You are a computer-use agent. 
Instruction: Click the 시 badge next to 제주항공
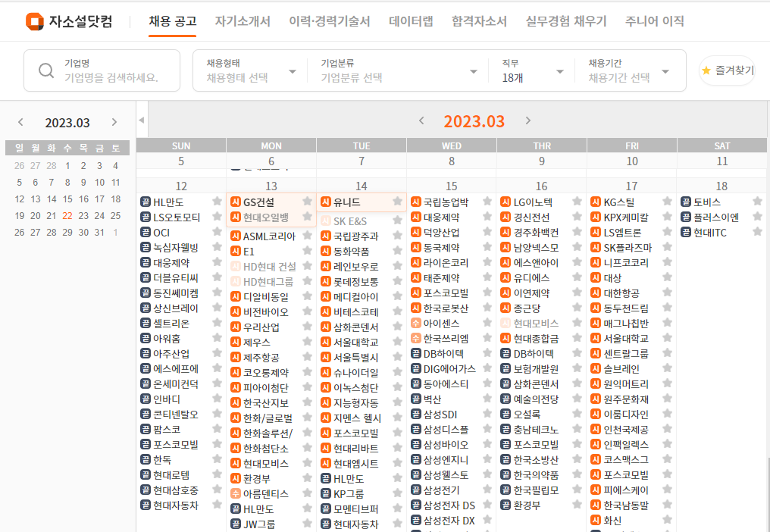pyautogui.click(x=236, y=357)
